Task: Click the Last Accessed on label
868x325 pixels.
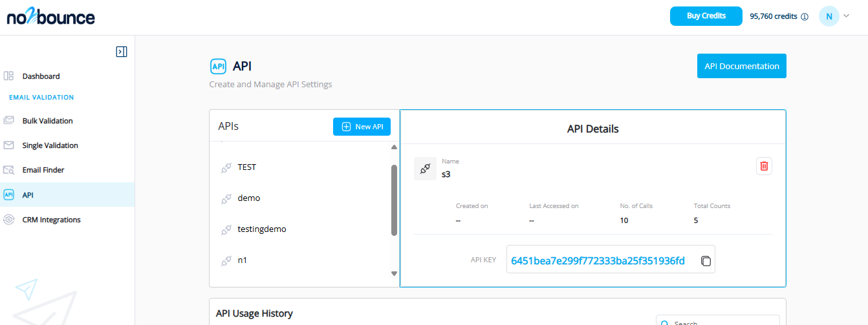Action: click(x=554, y=206)
